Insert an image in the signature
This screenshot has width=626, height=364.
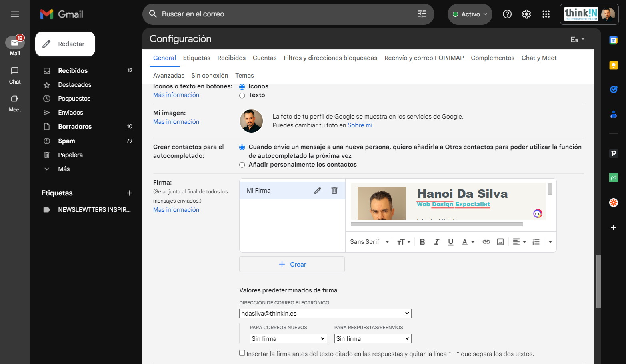[x=500, y=242]
